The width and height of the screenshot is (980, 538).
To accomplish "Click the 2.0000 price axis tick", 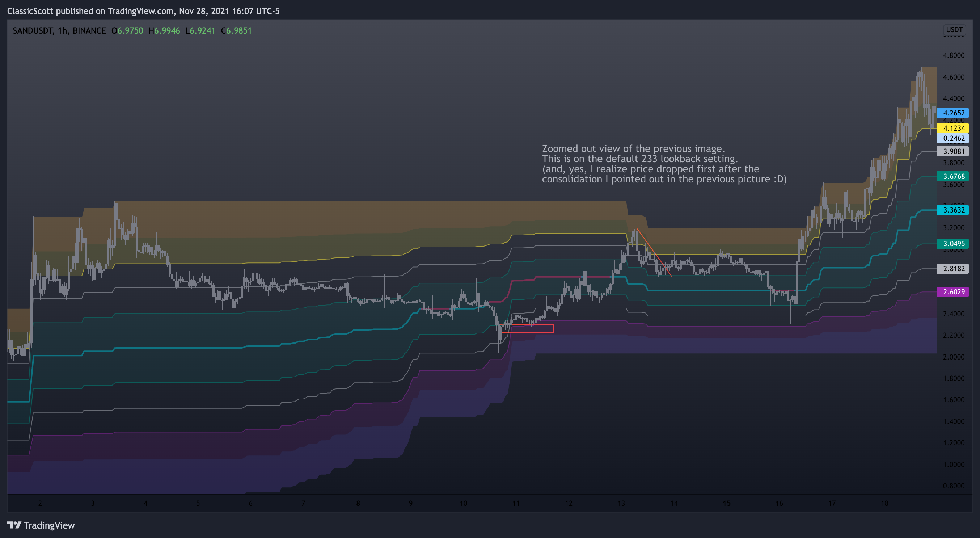I will 954,357.
